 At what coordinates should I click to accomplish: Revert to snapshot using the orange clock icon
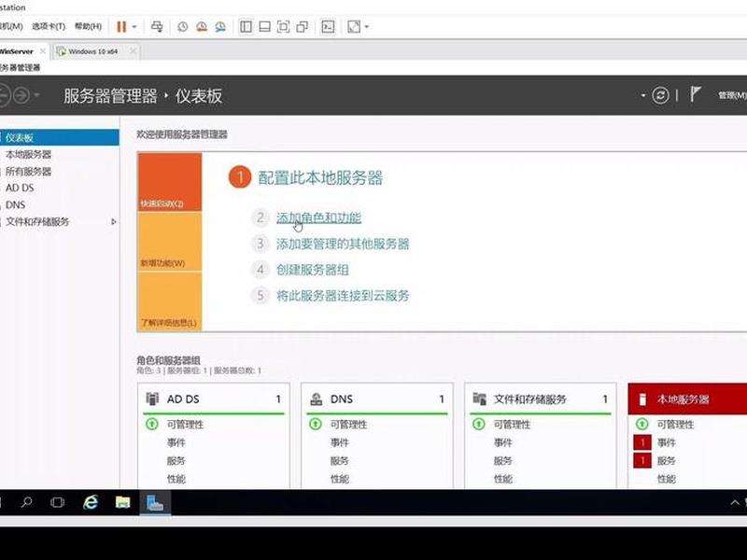pyautogui.click(x=202, y=27)
